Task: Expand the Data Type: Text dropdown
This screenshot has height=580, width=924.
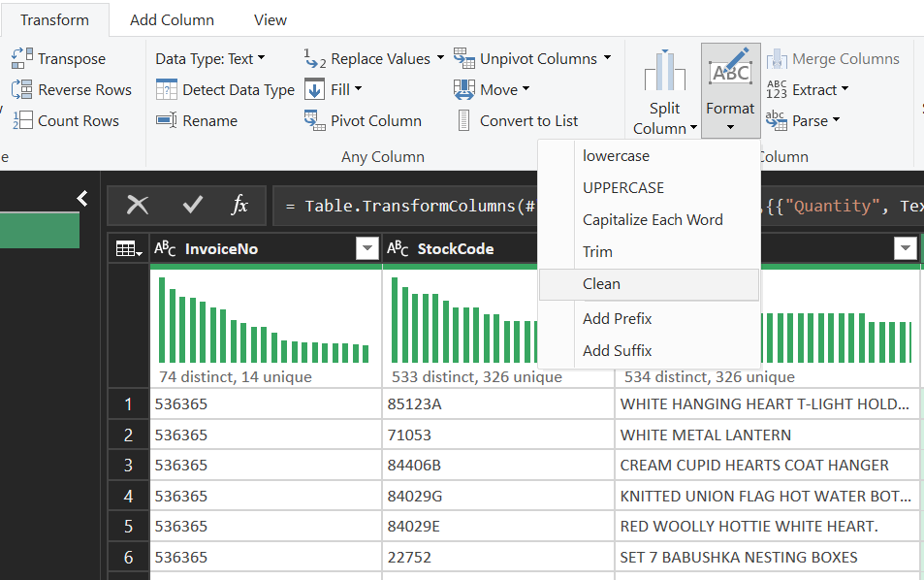Action: click(x=210, y=59)
